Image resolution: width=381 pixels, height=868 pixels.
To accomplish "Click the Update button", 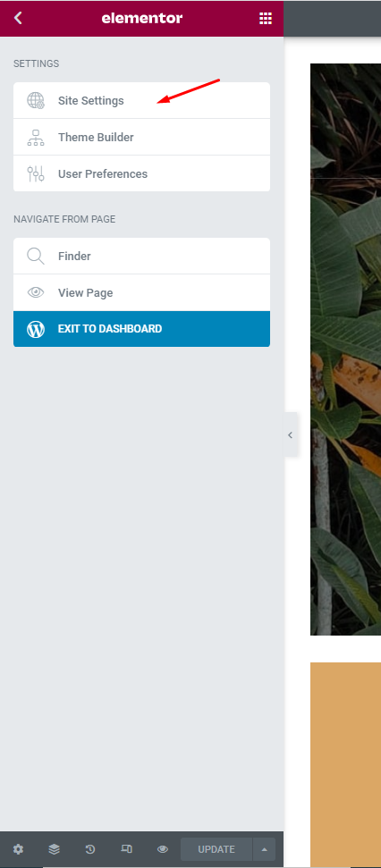I will point(216,849).
